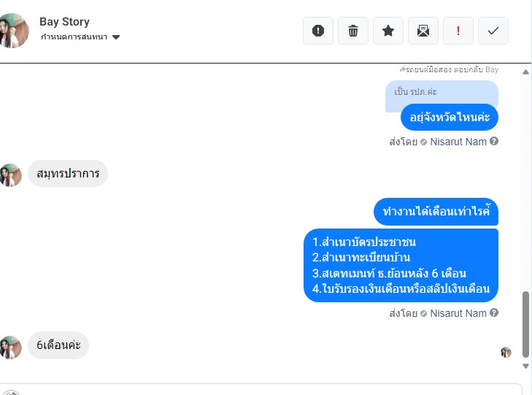532x395 pixels.
Task: Click the scrollbar up arrow
Action: 525,72
